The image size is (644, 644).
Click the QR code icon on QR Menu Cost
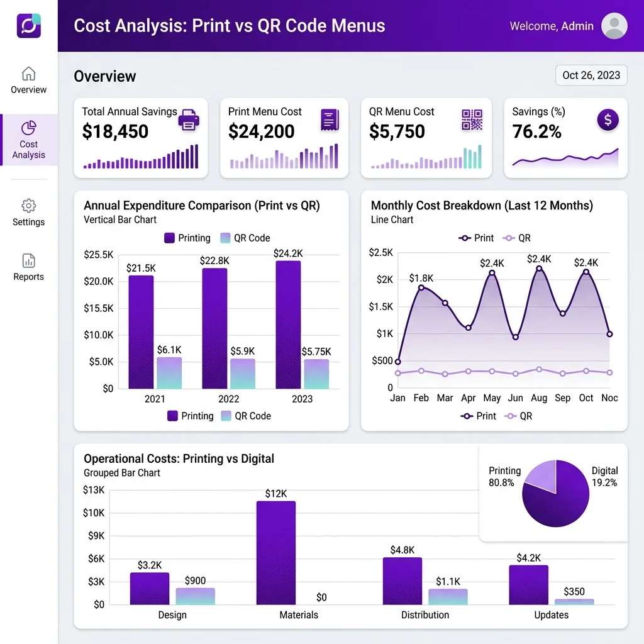click(x=472, y=119)
